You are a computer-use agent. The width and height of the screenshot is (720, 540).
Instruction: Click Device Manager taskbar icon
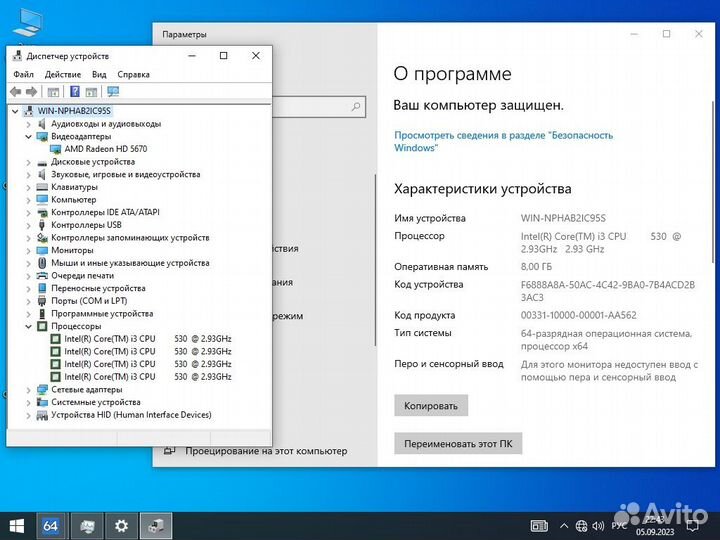coord(156,526)
